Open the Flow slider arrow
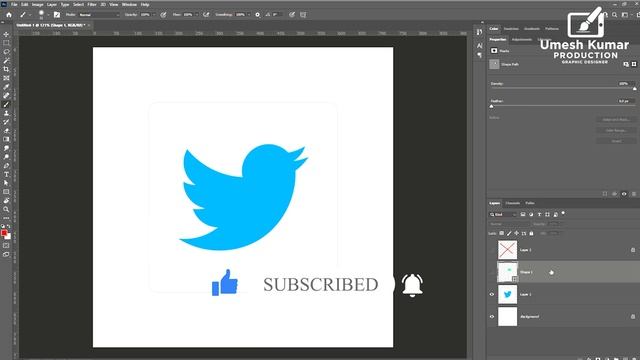This screenshot has width=640, height=360. click(197, 15)
